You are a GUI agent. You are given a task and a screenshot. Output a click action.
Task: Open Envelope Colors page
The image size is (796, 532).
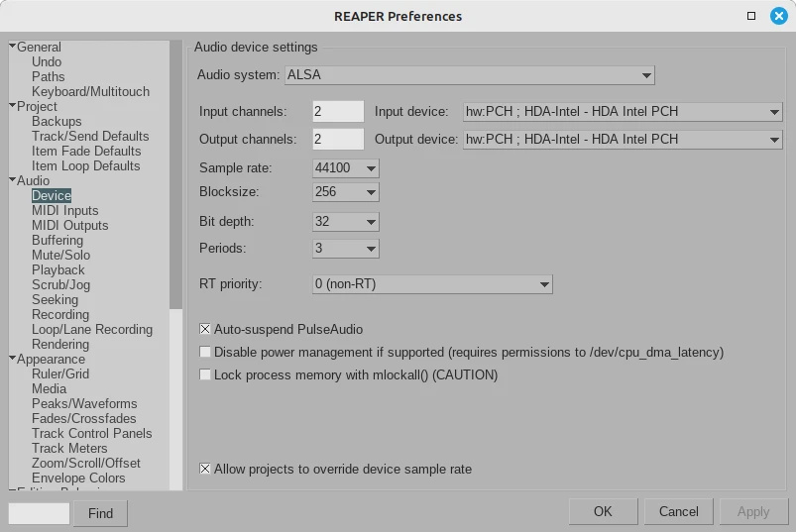click(78, 479)
